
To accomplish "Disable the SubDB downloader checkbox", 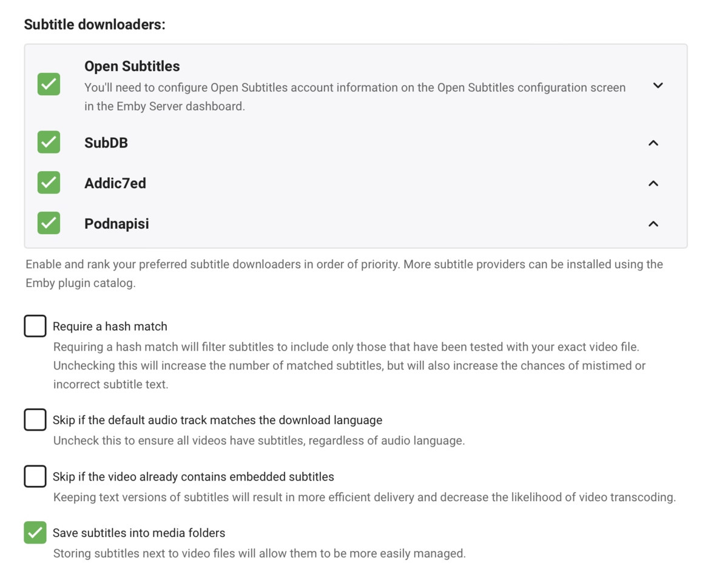I will (x=49, y=143).
